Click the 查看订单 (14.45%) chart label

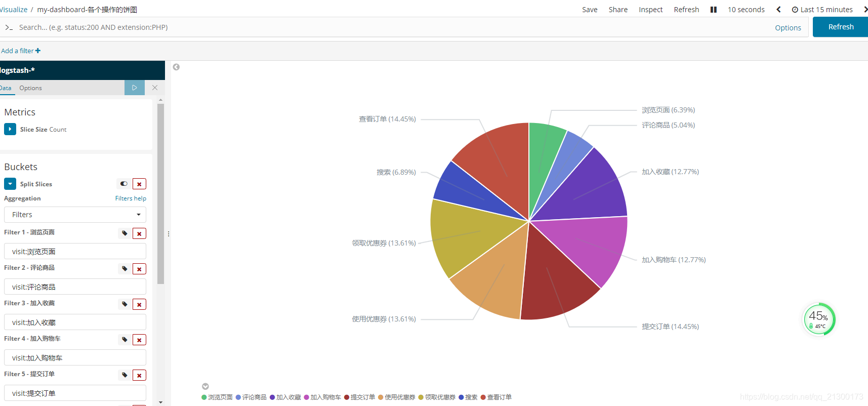point(387,119)
